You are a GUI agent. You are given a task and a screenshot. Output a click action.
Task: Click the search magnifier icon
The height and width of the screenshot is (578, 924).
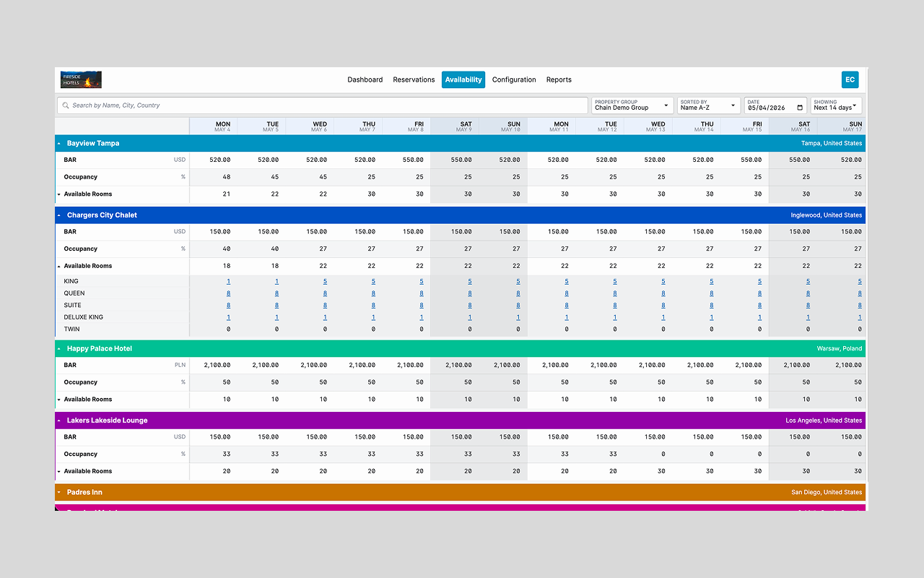pos(66,105)
